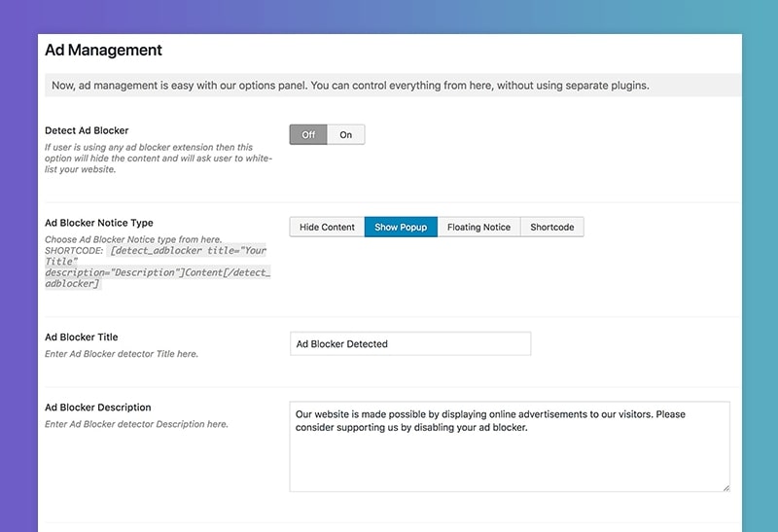Choose the Show Popup notice type
The width and height of the screenshot is (778, 532).
click(x=401, y=227)
